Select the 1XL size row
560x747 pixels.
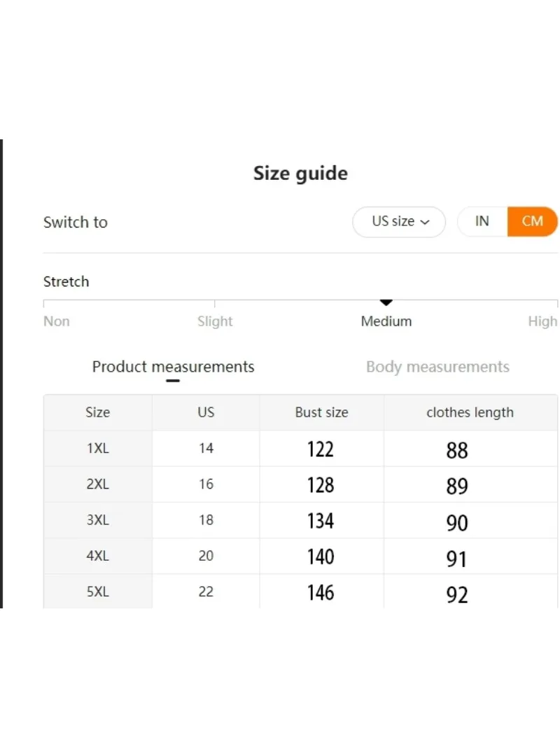(300, 449)
